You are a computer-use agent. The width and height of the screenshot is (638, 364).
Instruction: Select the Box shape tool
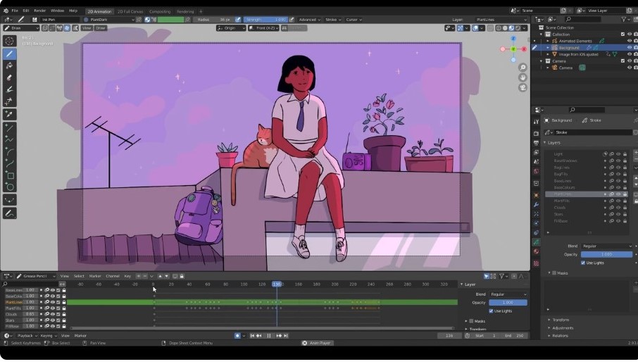[10, 175]
